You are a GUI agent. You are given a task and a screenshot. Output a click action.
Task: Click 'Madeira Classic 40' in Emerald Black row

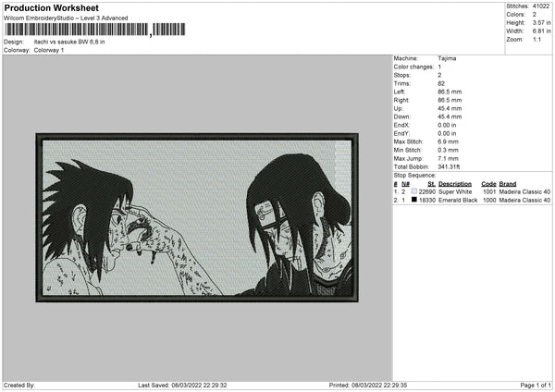click(524, 200)
